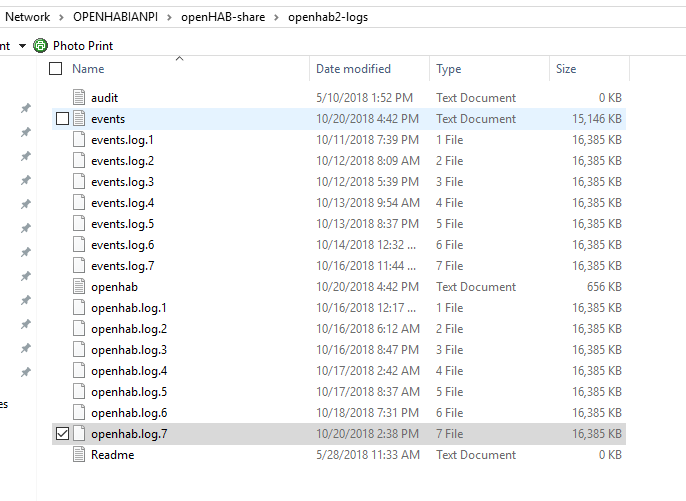This screenshot has width=686, height=501.
Task: Go to Network in the breadcrumb path
Action: click(28, 18)
